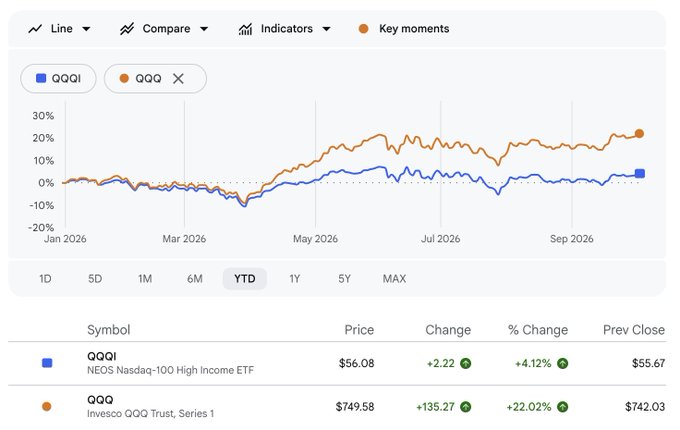
Task: Click the QQQ price $749.58
Action: pyautogui.click(x=355, y=407)
